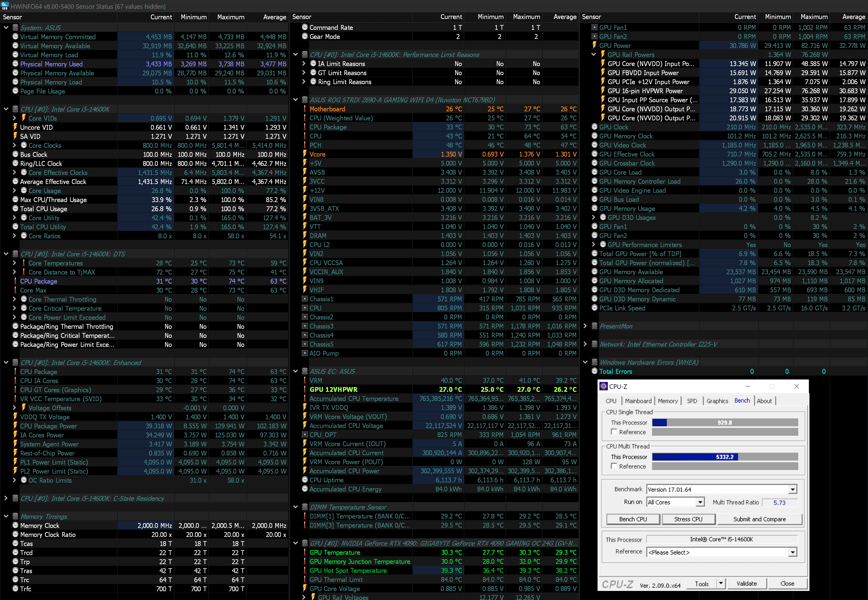
Task: Expand the PresentMon sensor group
Action: (x=585, y=326)
